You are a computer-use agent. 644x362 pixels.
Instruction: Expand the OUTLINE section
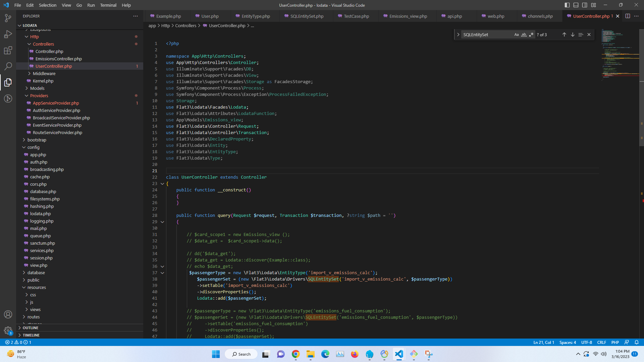[30, 327]
